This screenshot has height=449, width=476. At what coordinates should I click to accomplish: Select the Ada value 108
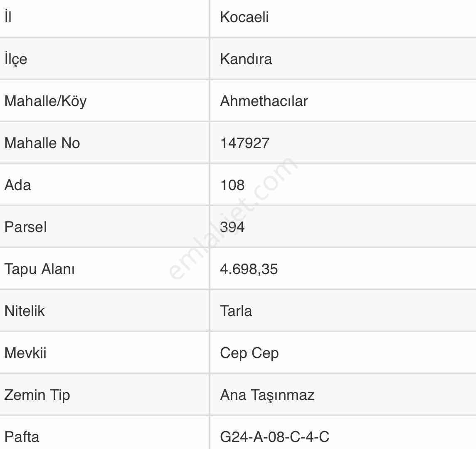232,185
